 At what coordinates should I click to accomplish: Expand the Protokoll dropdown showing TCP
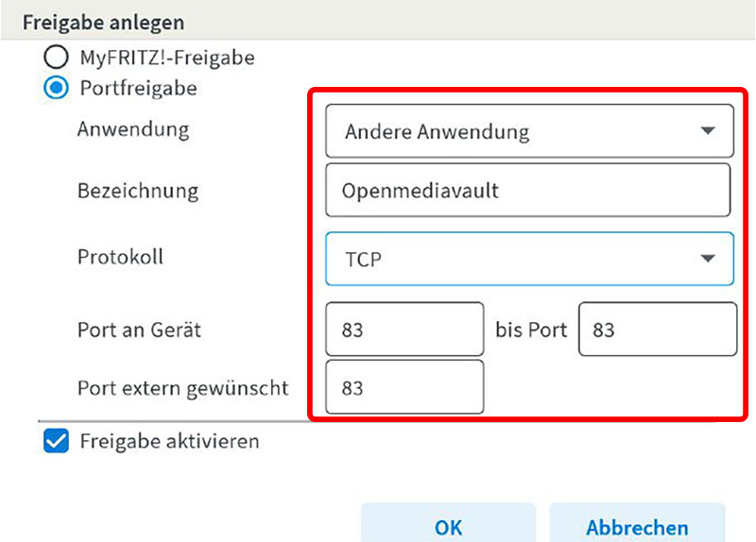(528, 258)
